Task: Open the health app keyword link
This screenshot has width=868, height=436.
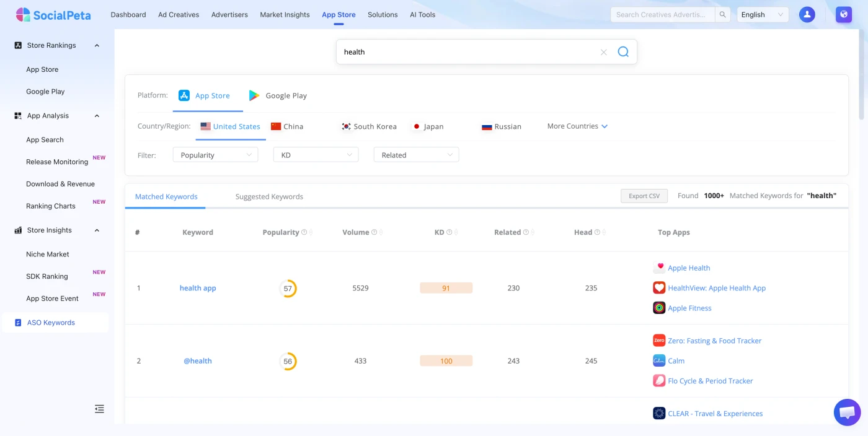Action: pyautogui.click(x=198, y=288)
